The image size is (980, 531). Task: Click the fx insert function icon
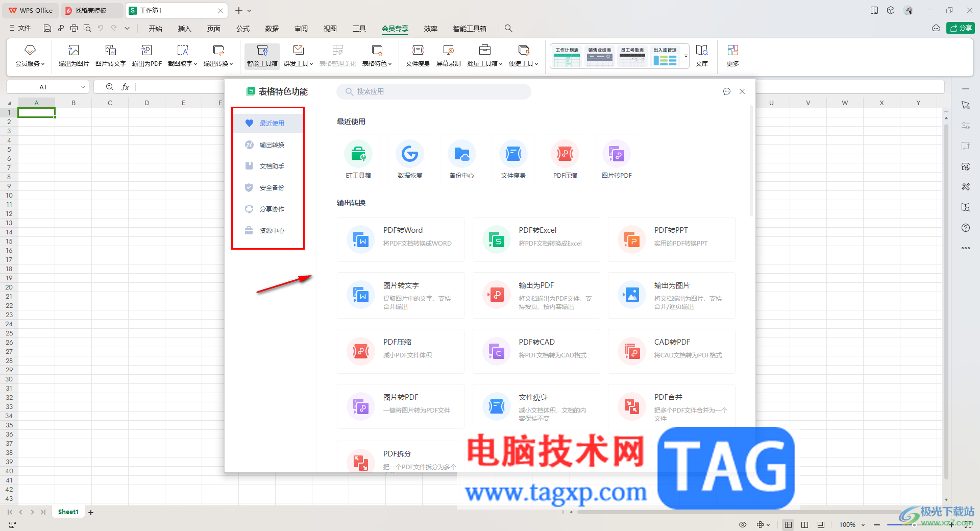(x=125, y=87)
